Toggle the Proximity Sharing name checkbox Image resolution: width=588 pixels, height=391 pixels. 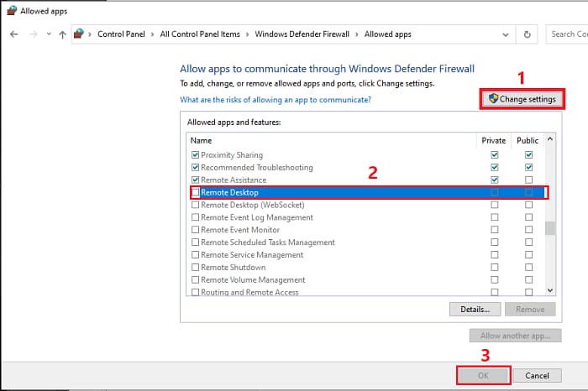[x=195, y=154]
